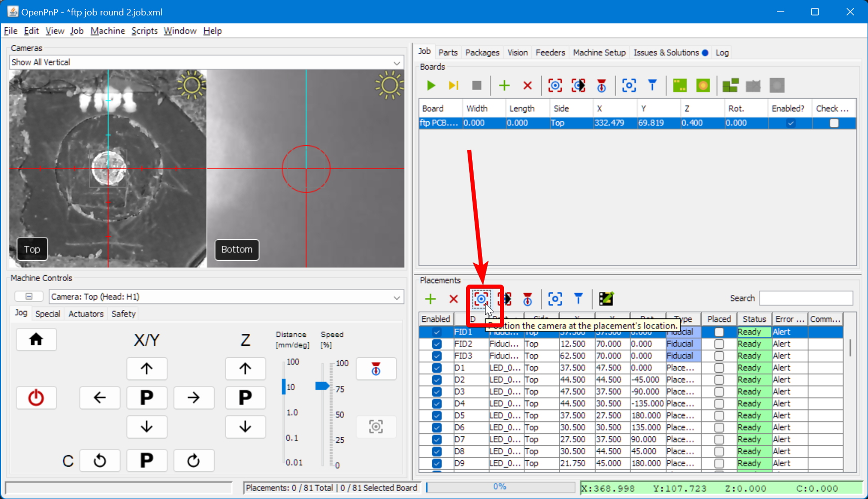
Task: Click inside the Search field
Action: (x=806, y=298)
